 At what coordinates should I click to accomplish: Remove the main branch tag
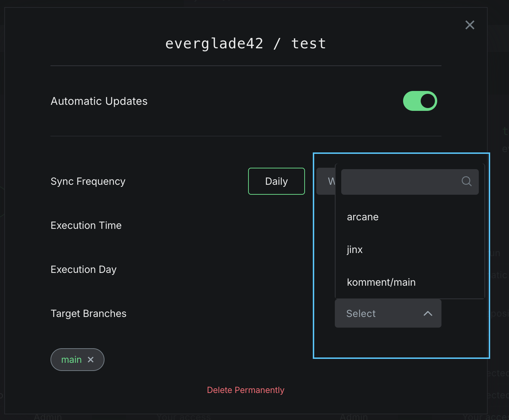click(91, 360)
